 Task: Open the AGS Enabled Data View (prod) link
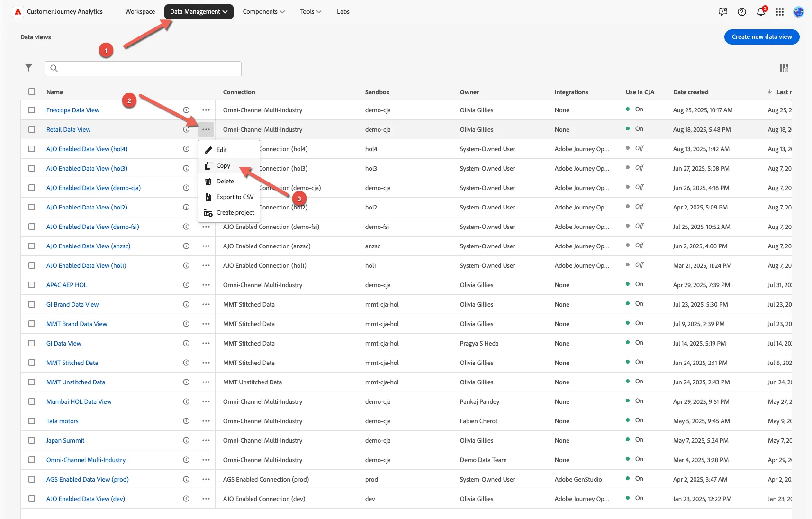[x=88, y=479]
